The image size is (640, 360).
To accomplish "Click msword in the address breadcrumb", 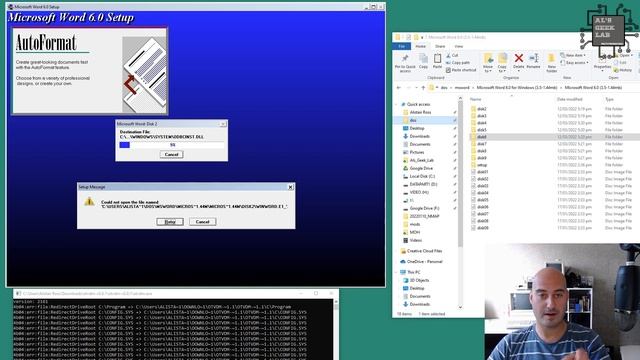I will [x=462, y=87].
